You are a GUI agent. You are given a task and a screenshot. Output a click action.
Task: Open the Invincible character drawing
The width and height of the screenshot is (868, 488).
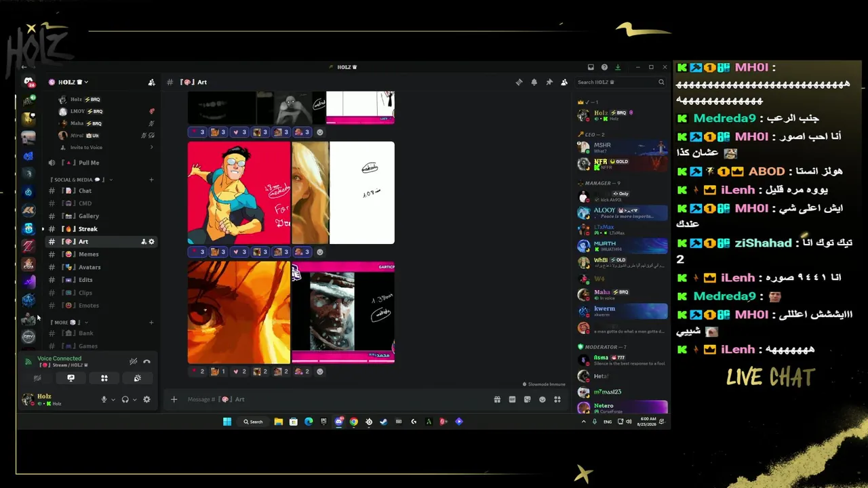[x=239, y=192]
